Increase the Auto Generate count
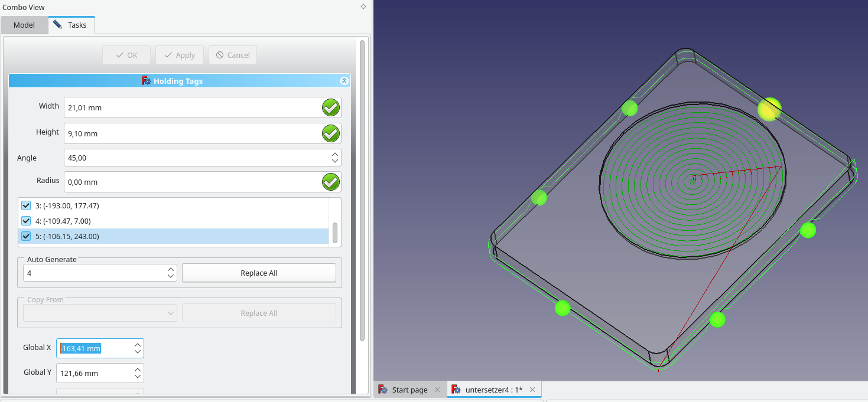This screenshot has width=868, height=402. click(x=171, y=269)
